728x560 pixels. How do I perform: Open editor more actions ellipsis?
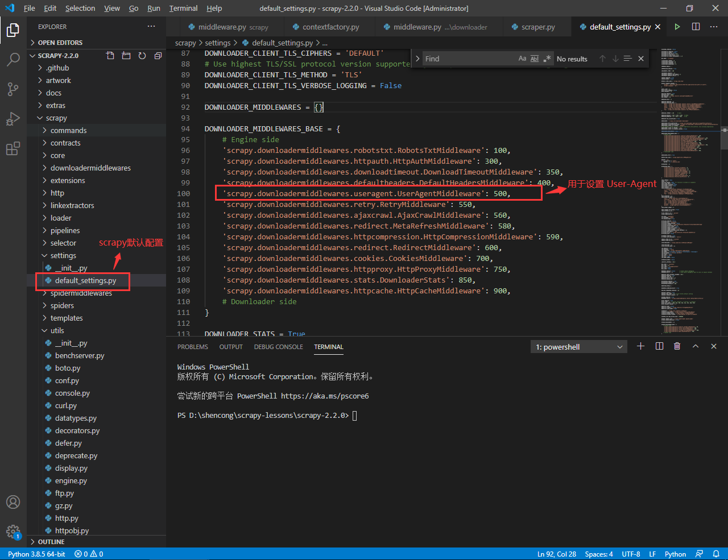coord(714,27)
